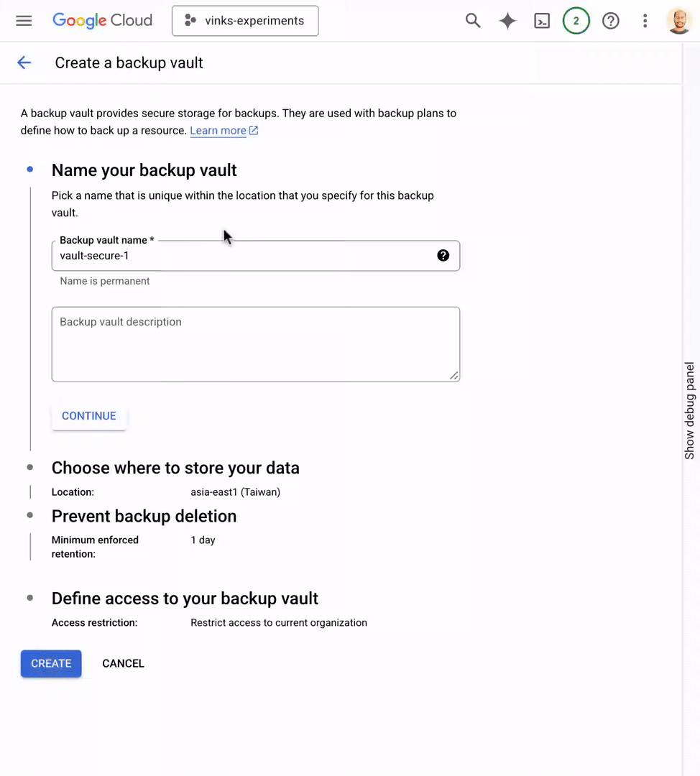The width and height of the screenshot is (700, 776).
Task: Open the three-dot more options menu
Action: pyautogui.click(x=645, y=21)
